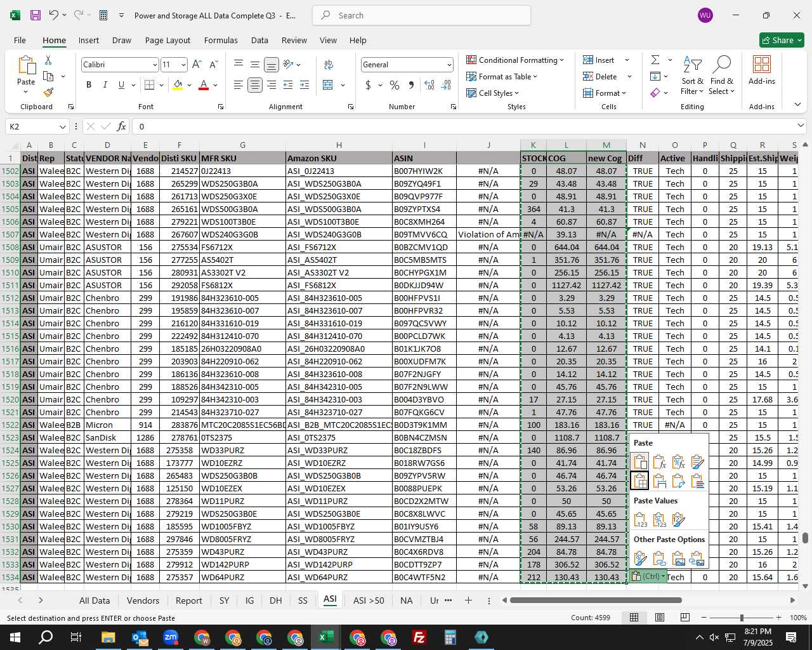
Task: Choose the Paste Formatting only icon
Action: tap(640, 559)
